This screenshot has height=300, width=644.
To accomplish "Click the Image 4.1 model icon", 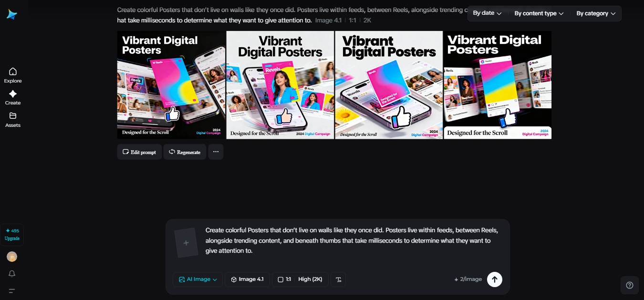I will click(x=233, y=279).
